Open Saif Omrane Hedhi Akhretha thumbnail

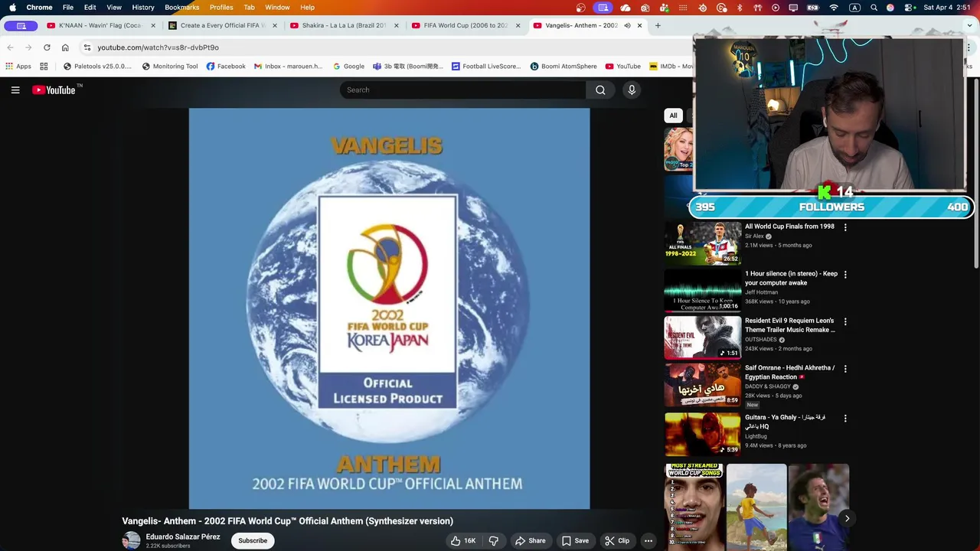(703, 385)
